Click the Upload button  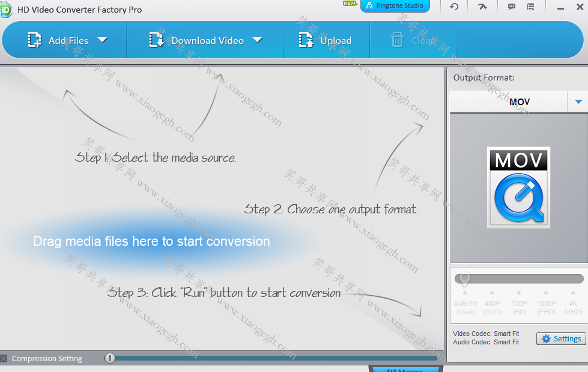click(x=325, y=40)
